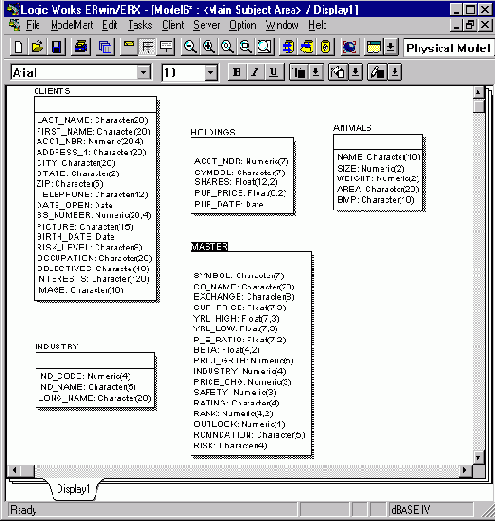Open a file with the folder icon
The image size is (495, 521).
coord(37,47)
